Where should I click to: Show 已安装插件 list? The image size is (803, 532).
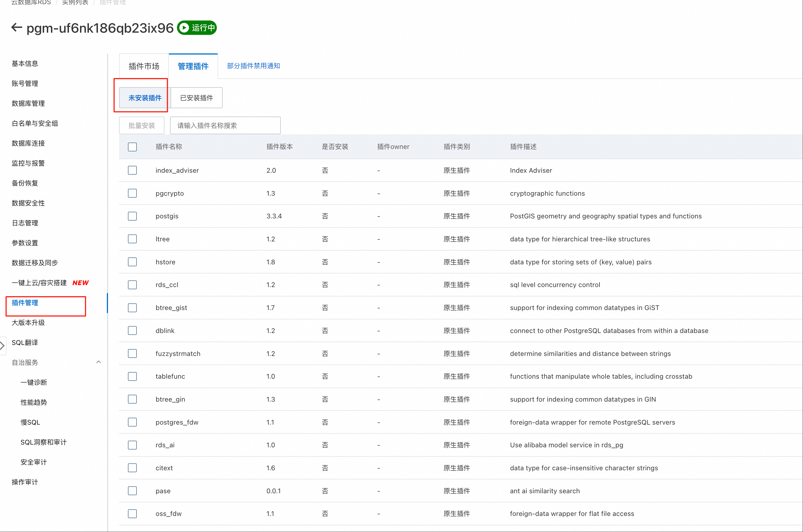tap(197, 98)
